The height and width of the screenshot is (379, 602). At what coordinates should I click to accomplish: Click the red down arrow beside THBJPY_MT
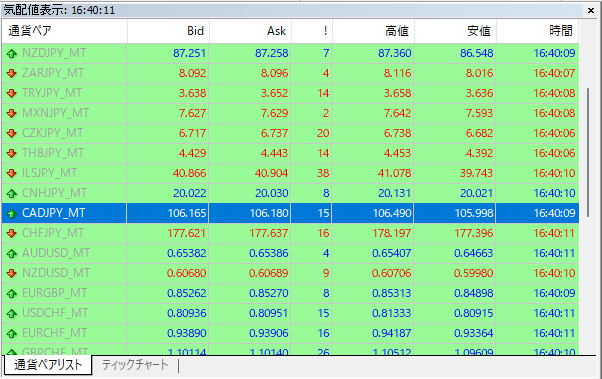(12, 153)
